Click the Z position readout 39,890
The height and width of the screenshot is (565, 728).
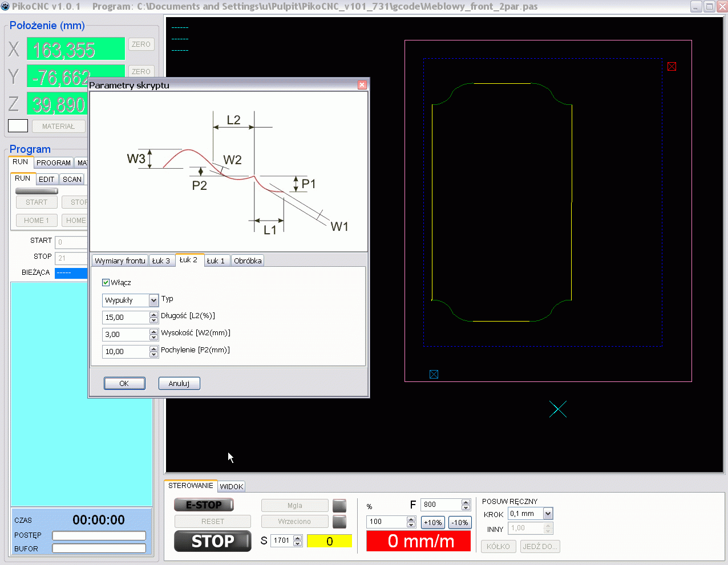57,103
